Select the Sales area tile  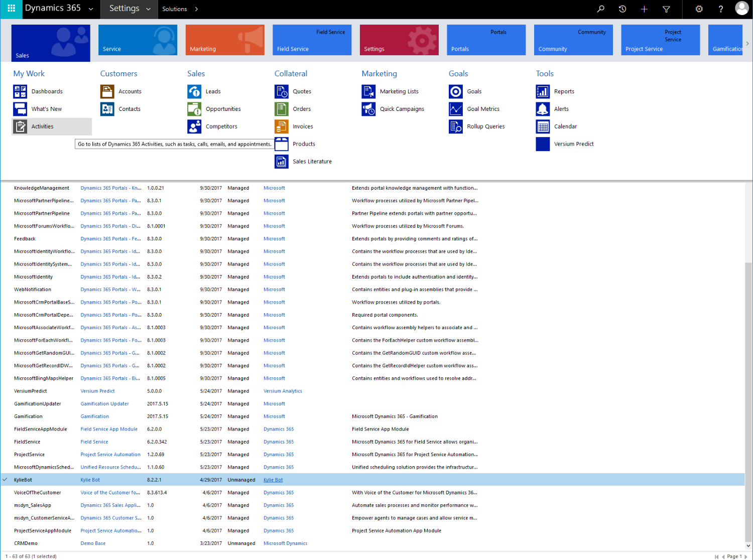pyautogui.click(x=51, y=43)
